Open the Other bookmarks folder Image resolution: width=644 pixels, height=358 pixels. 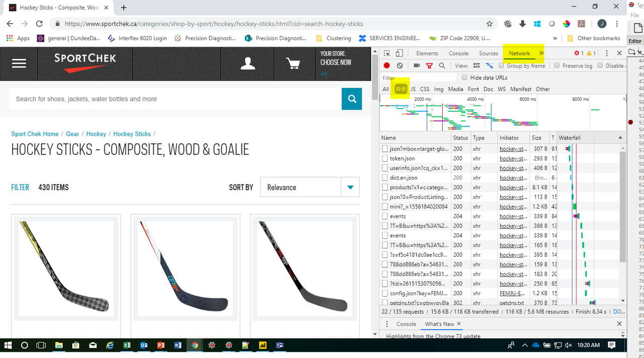[x=593, y=38]
